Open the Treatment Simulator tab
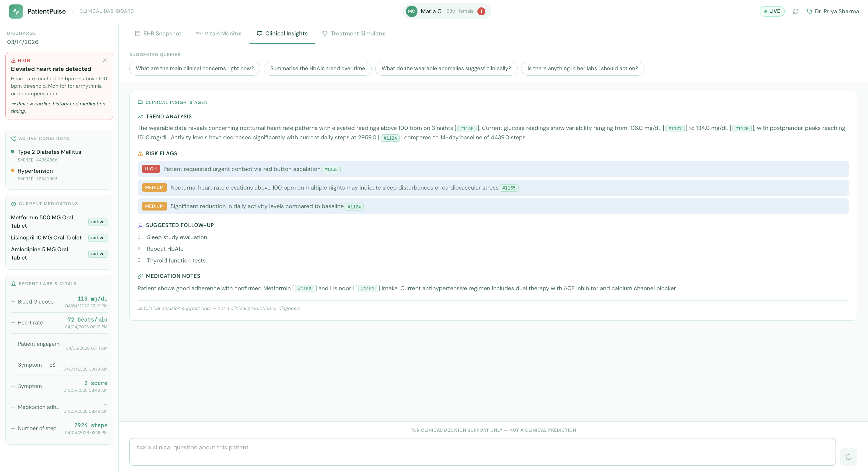The image size is (868, 473). (354, 33)
